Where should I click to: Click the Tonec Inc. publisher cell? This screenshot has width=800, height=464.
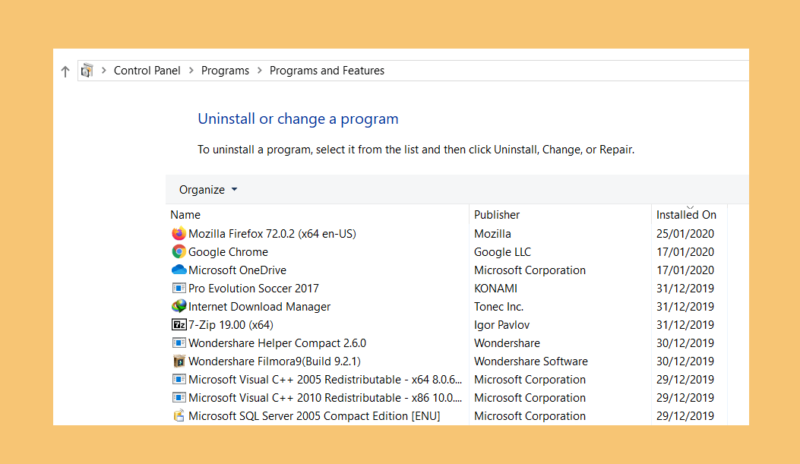(x=498, y=307)
